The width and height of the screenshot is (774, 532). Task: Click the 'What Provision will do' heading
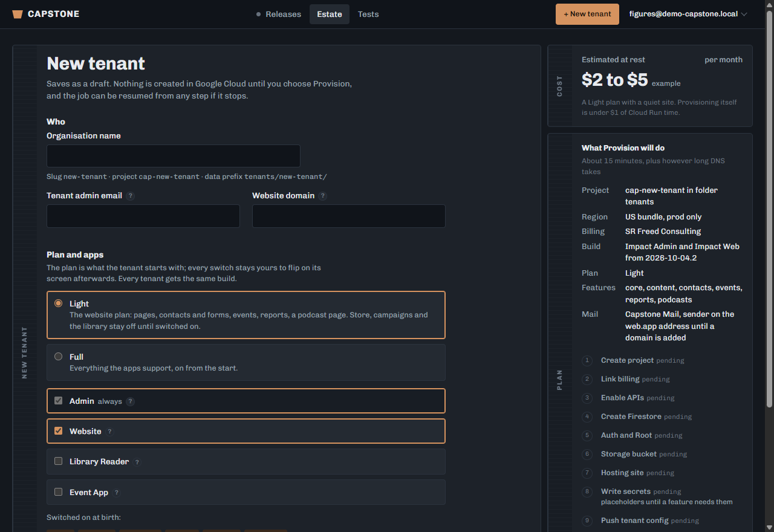point(623,148)
